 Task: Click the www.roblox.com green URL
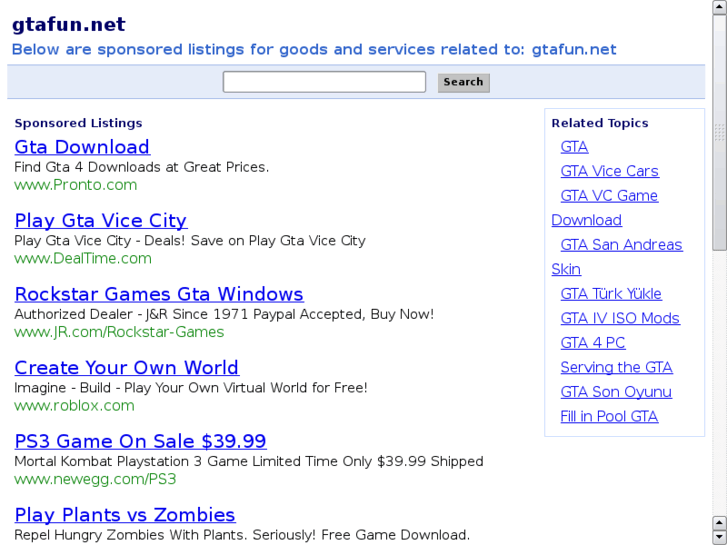point(74,405)
